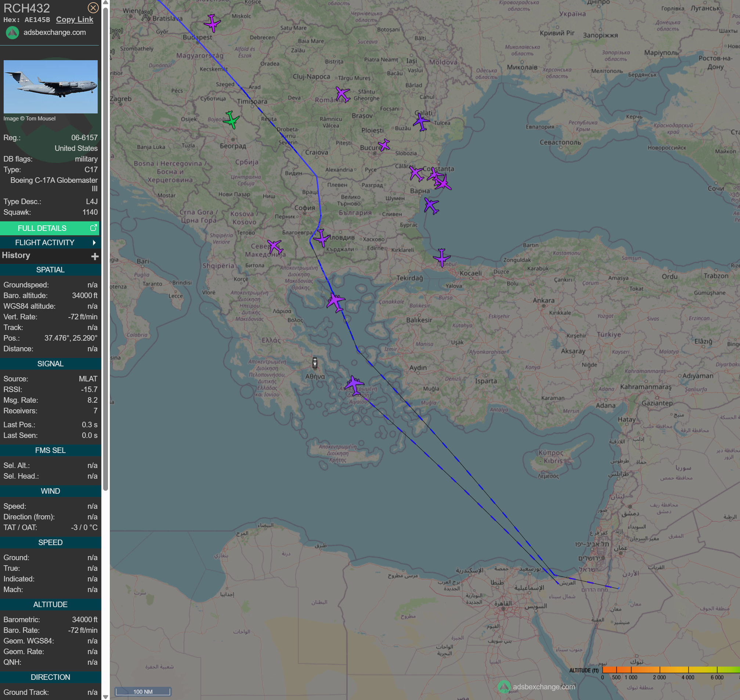Click the hex code AE145B

37,20
